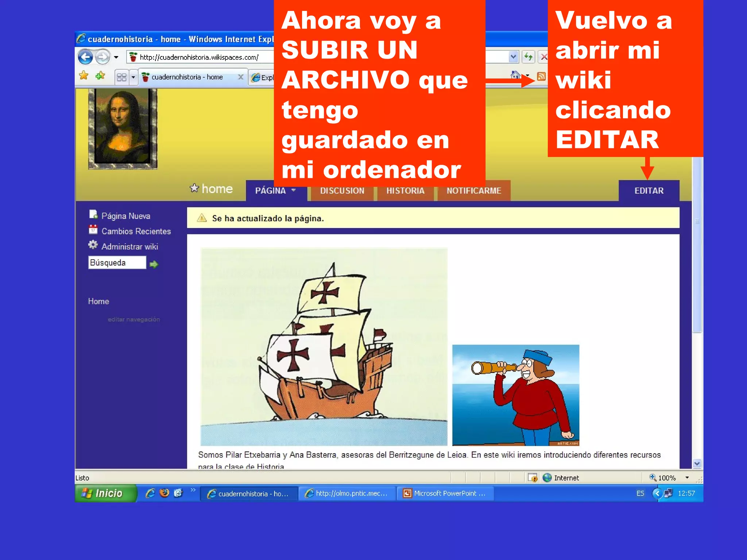
Task: Open the HISTORIA tab
Action: pyautogui.click(x=405, y=191)
